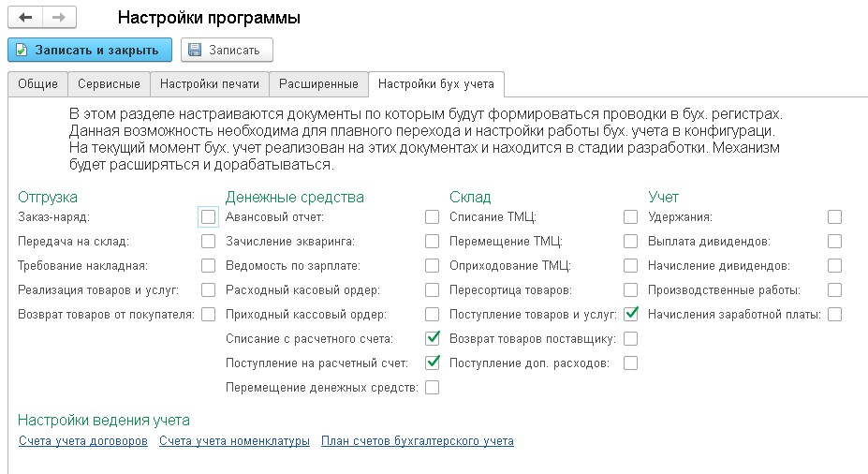Follow the 'Счета учета номенклатуры' link
The width and height of the screenshot is (868, 474).
point(234,441)
